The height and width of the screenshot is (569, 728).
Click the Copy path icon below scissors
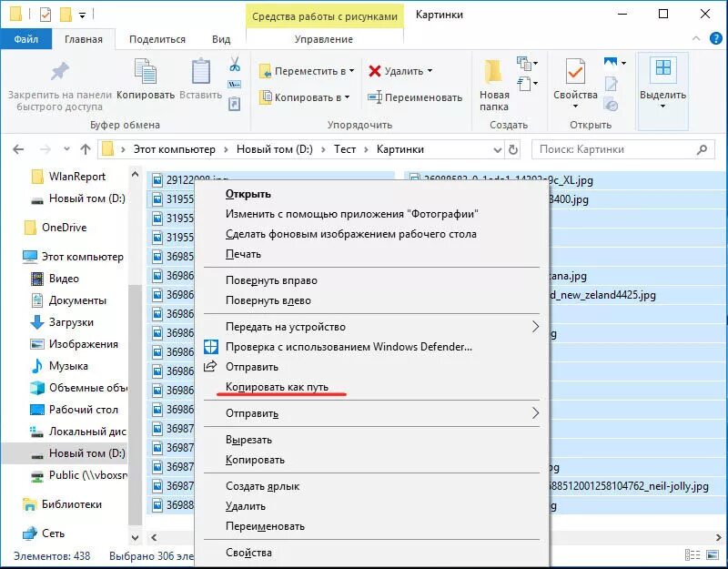(235, 84)
